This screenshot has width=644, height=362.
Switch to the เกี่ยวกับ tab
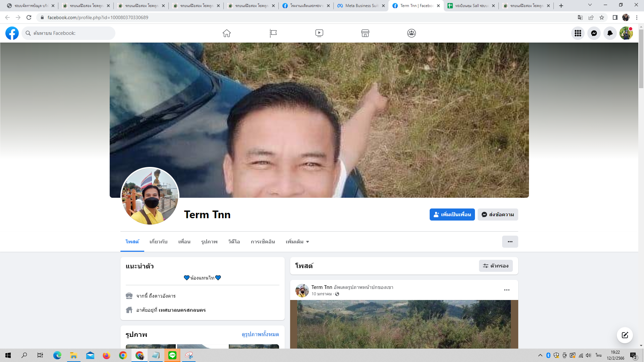coord(158,242)
